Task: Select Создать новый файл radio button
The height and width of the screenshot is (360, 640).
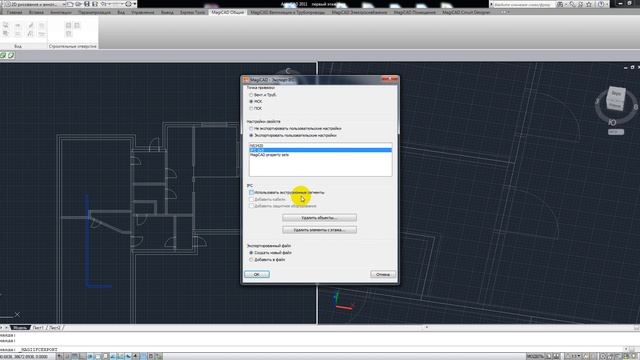Action: [x=251, y=253]
